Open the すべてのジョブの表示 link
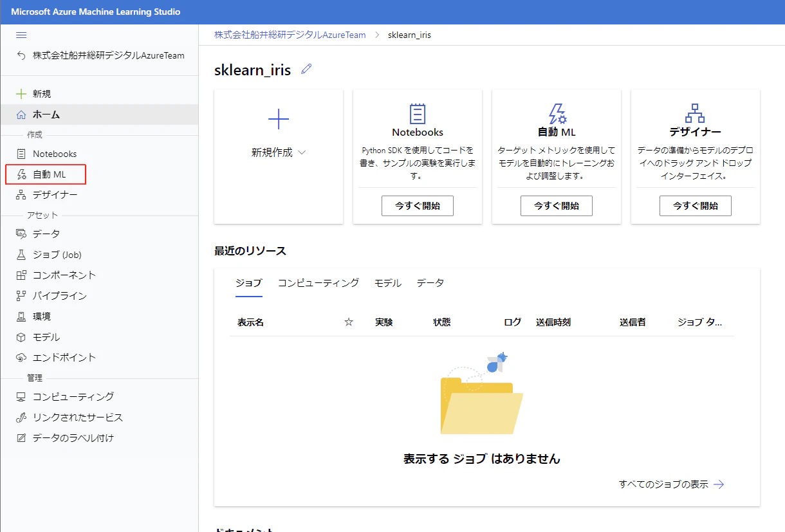785x532 pixels. coord(663,484)
